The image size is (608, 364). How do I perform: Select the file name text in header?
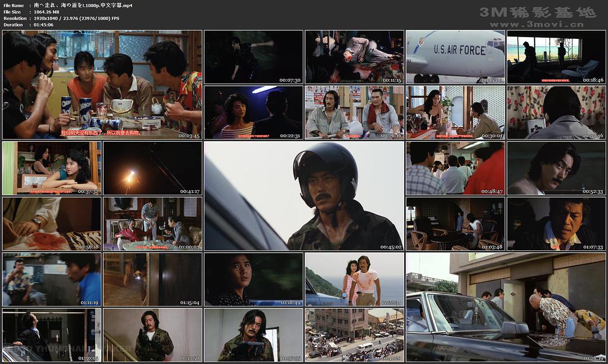[x=83, y=5]
